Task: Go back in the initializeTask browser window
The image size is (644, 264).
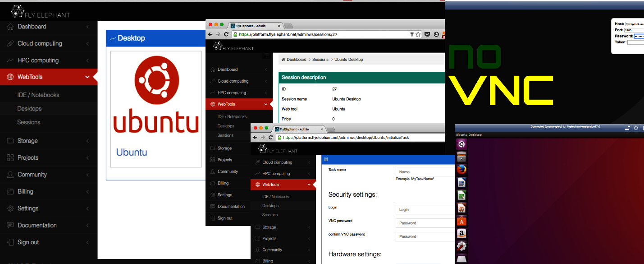Action: pos(256,137)
